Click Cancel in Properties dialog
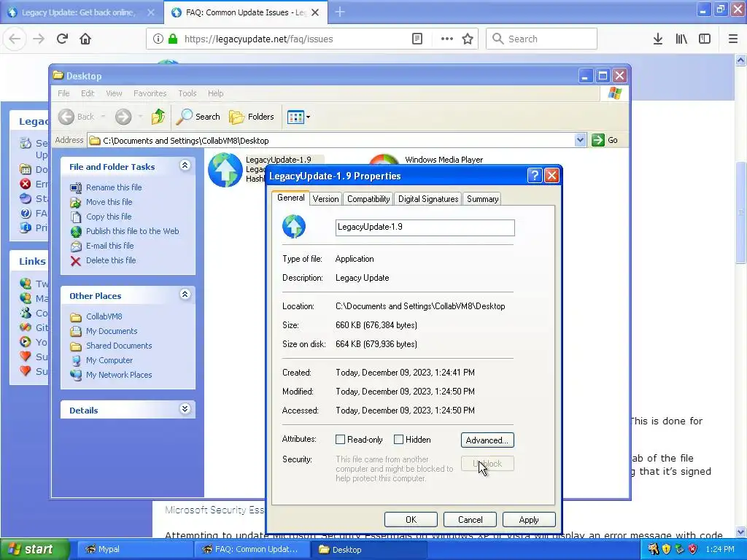This screenshot has height=560, width=747. (470, 519)
